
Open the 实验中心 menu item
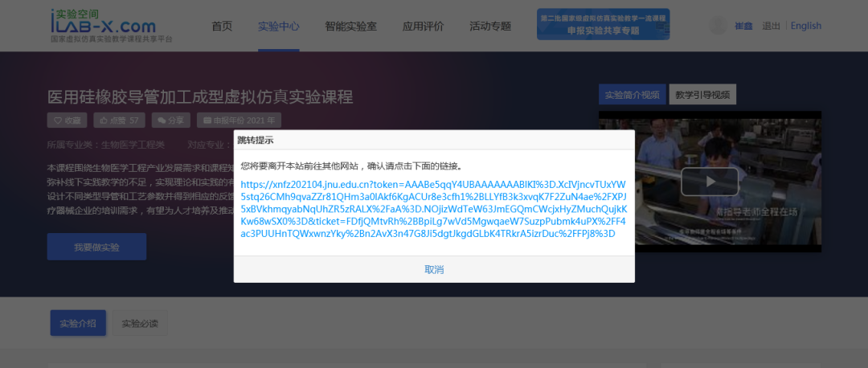click(x=278, y=26)
